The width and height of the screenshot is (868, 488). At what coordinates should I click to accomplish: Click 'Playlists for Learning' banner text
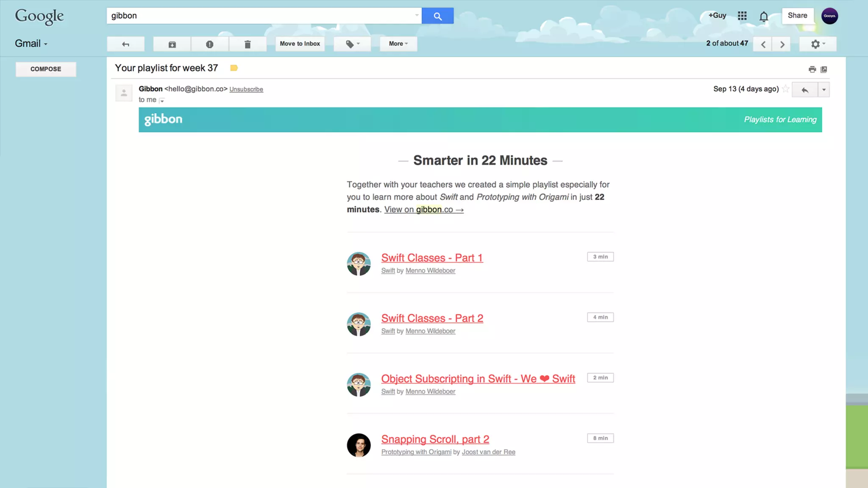780,120
